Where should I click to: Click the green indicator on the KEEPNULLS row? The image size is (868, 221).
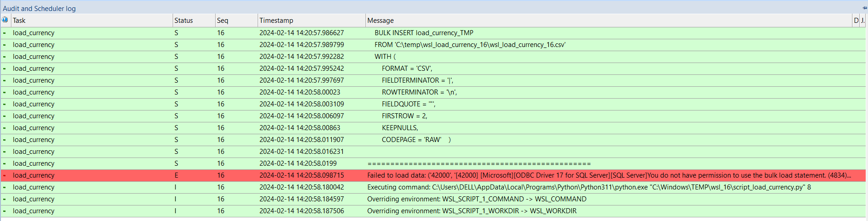[x=5, y=128]
